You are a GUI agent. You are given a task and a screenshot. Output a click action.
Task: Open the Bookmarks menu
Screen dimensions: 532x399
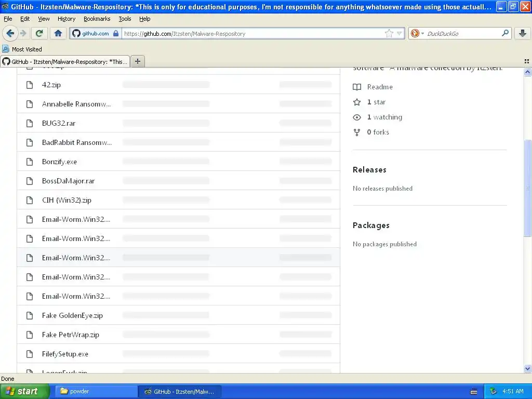(97, 19)
